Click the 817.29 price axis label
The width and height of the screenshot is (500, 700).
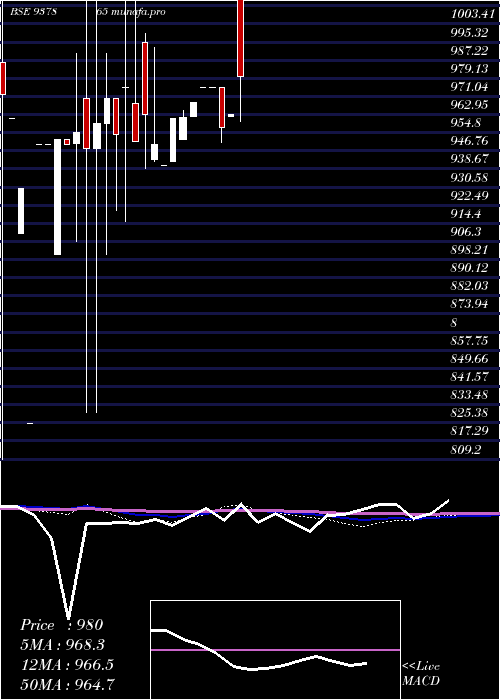470,431
